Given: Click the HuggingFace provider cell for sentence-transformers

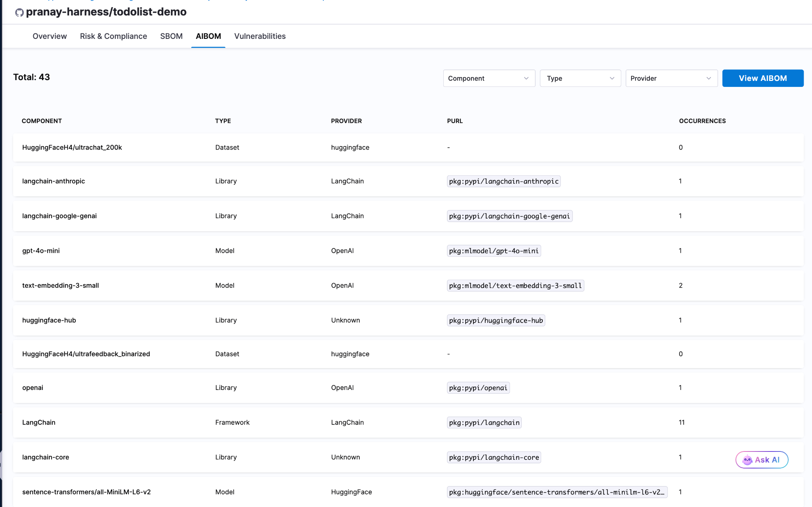Looking at the screenshot, I should pyautogui.click(x=351, y=492).
